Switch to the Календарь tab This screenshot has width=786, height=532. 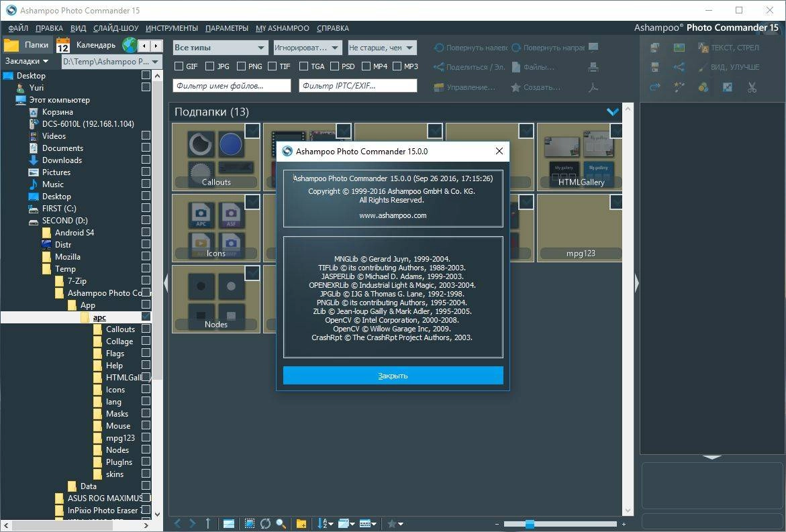click(87, 45)
